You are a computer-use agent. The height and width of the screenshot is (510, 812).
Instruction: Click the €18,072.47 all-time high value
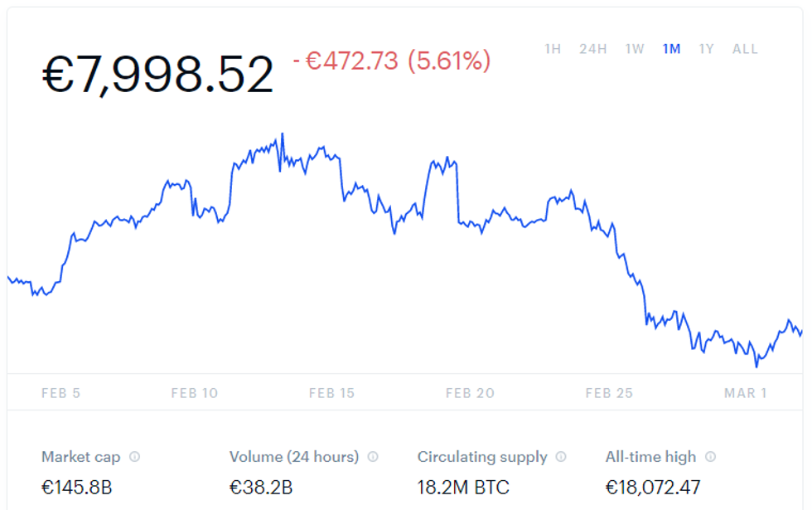point(653,488)
